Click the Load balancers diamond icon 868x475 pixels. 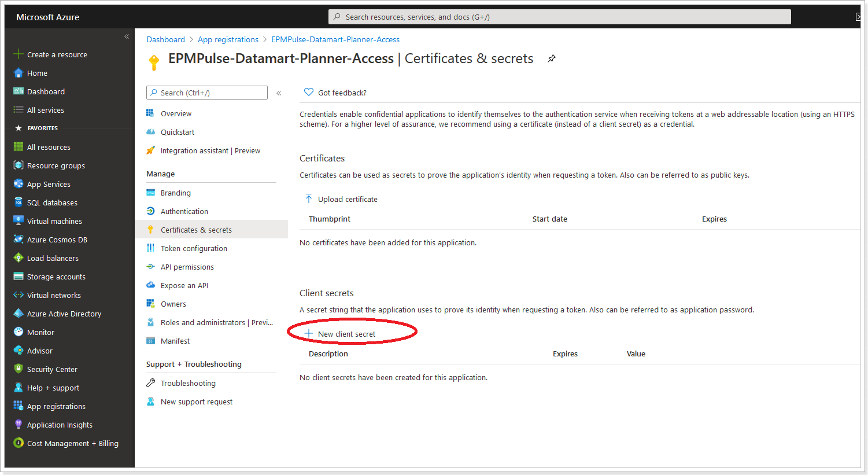click(18, 258)
